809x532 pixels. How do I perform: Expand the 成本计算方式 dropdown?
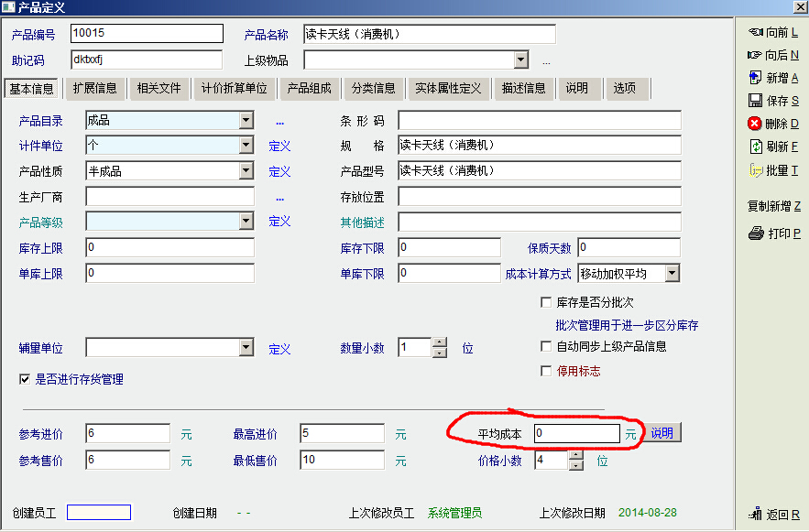pyautogui.click(x=672, y=274)
